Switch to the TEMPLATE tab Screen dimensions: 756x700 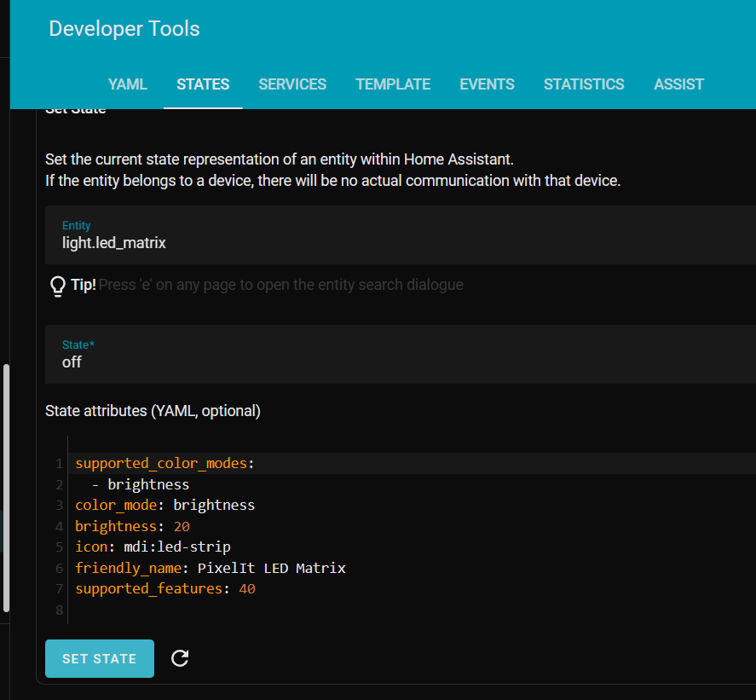click(x=393, y=84)
